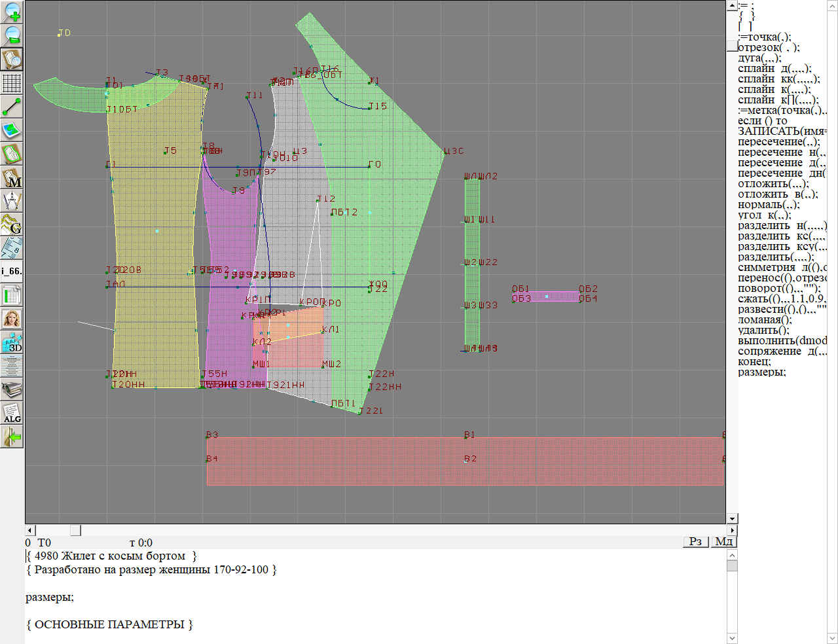Click the zoom in magnifier icon

click(x=12, y=12)
